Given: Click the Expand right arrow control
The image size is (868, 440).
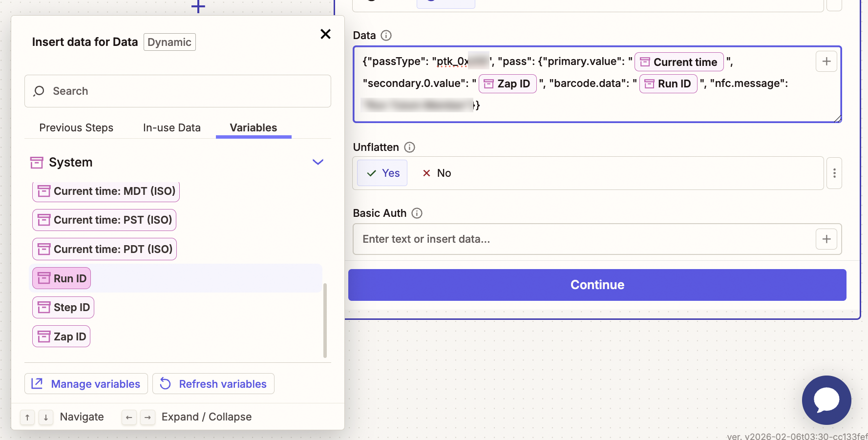Looking at the screenshot, I should 148,417.
